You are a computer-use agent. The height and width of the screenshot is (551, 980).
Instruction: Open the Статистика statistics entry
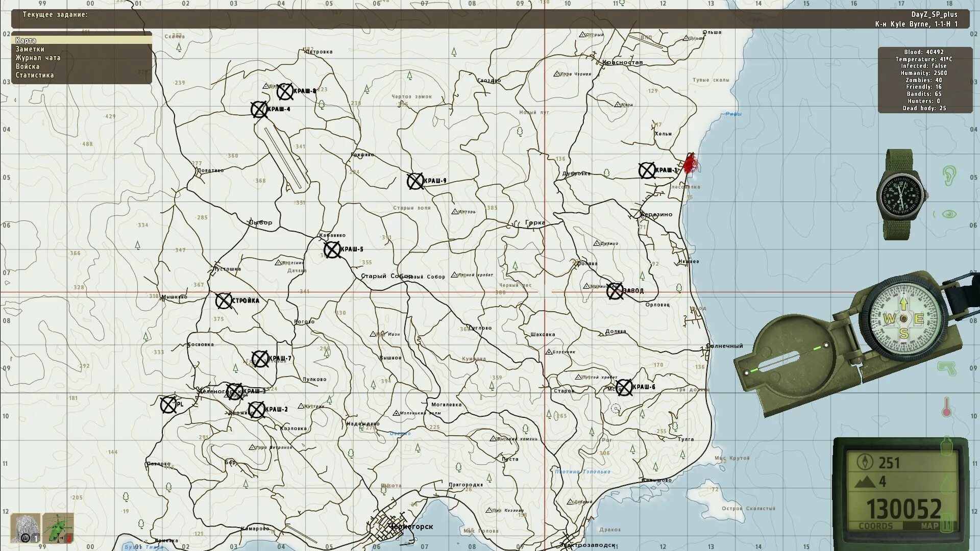pyautogui.click(x=34, y=75)
